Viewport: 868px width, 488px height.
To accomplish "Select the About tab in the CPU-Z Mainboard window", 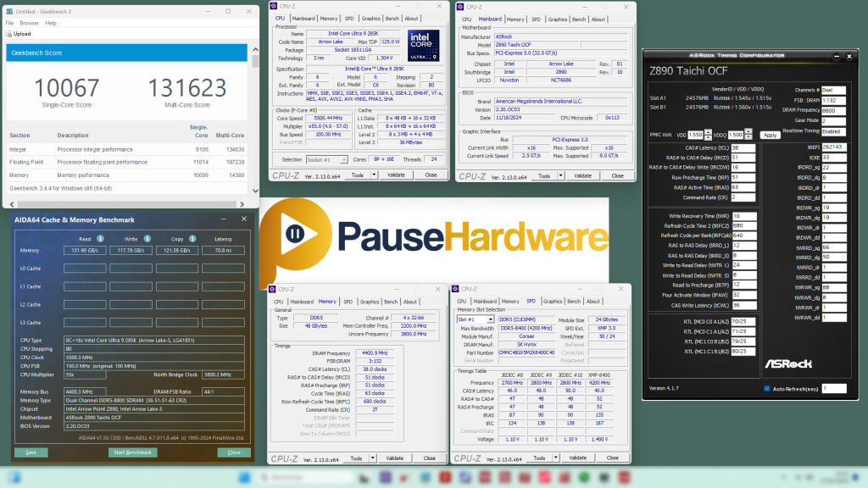I will [x=598, y=19].
